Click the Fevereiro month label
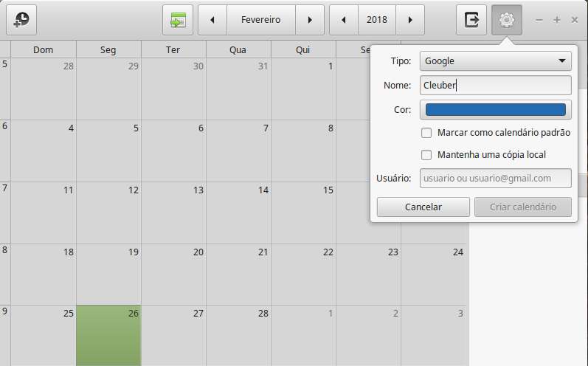This screenshot has width=588, height=366. (261, 20)
